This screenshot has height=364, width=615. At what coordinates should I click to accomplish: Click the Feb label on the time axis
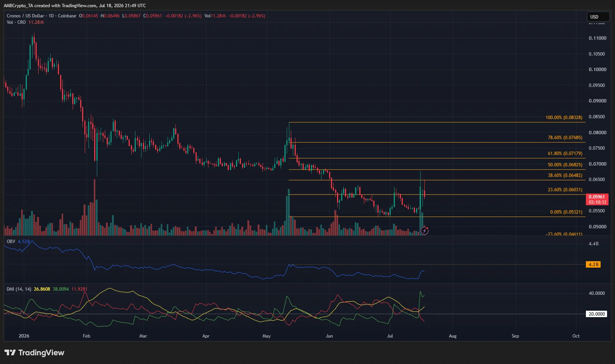click(x=87, y=336)
